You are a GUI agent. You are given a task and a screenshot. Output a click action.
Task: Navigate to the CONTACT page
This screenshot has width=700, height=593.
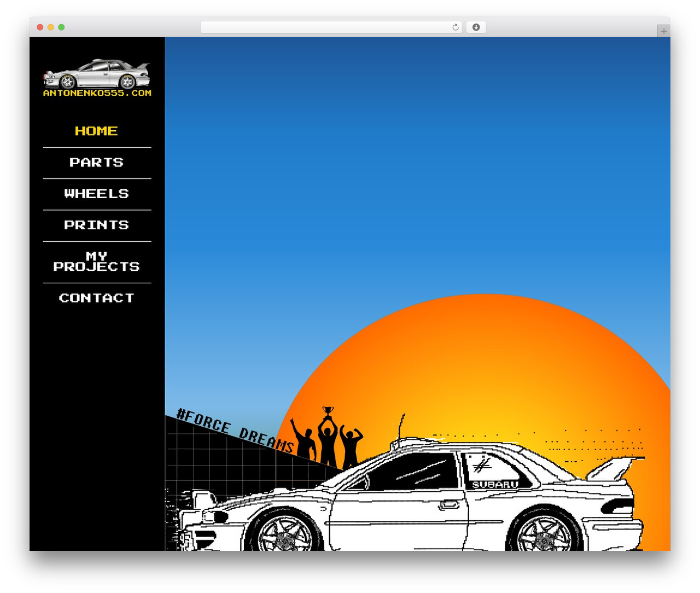pyautogui.click(x=97, y=298)
